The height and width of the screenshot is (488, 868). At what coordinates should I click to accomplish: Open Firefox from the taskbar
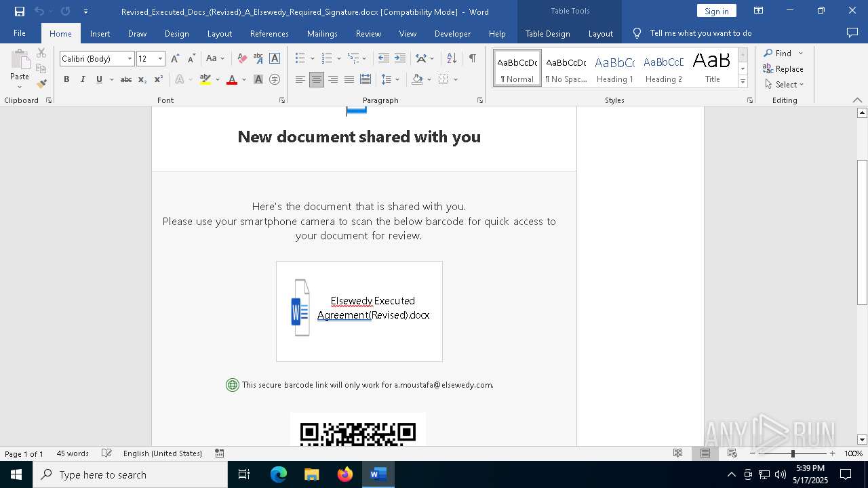pos(345,474)
